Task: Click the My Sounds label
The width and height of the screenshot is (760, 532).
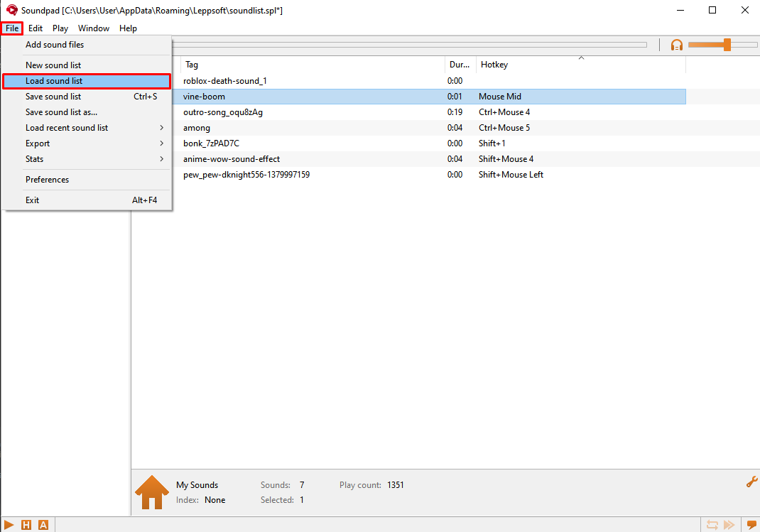Action: coord(197,485)
